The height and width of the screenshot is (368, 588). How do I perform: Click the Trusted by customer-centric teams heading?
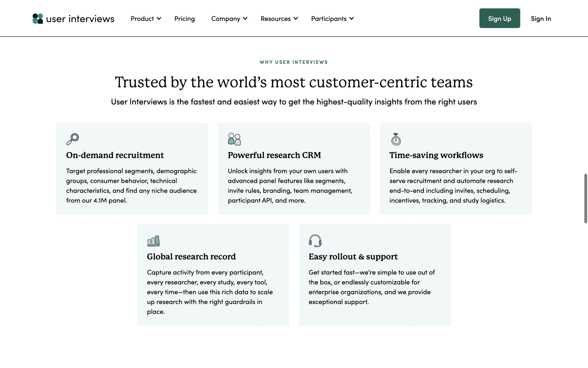pyautogui.click(x=294, y=82)
